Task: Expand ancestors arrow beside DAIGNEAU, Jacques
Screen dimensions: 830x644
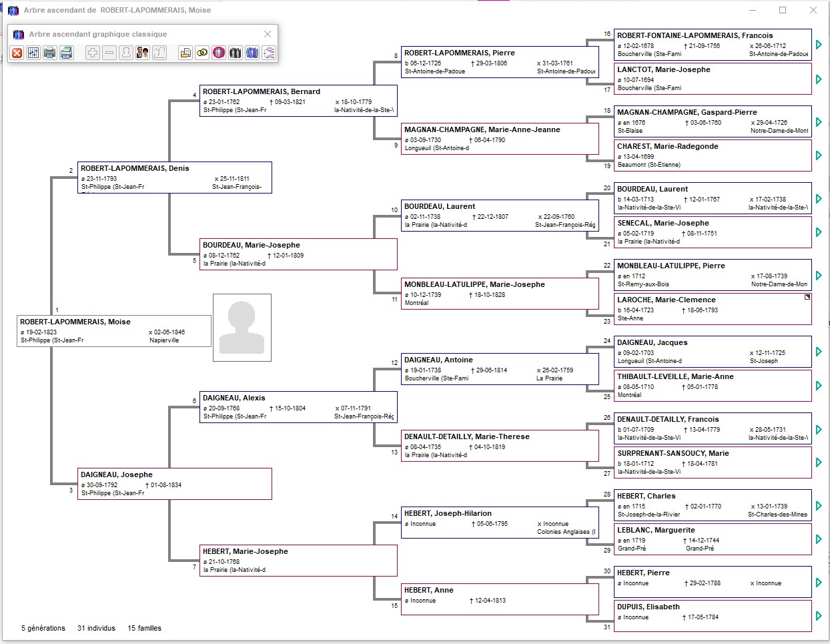Action: [819, 352]
